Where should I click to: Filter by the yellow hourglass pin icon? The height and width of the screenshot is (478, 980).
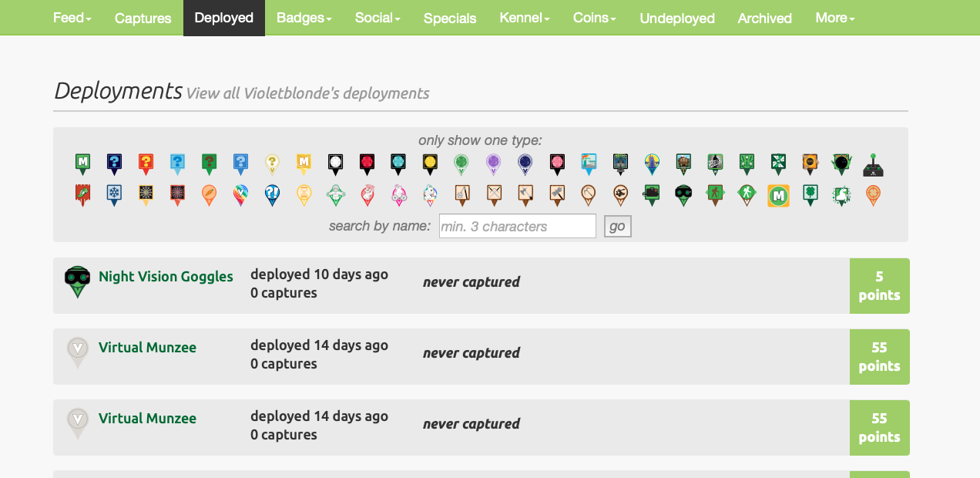coord(304,195)
